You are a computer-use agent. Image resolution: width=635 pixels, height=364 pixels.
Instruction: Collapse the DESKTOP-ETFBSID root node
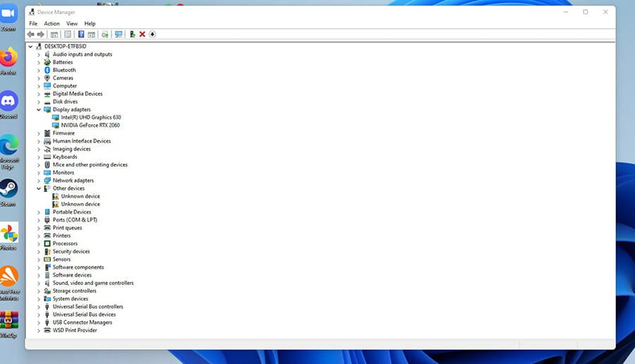coord(30,47)
